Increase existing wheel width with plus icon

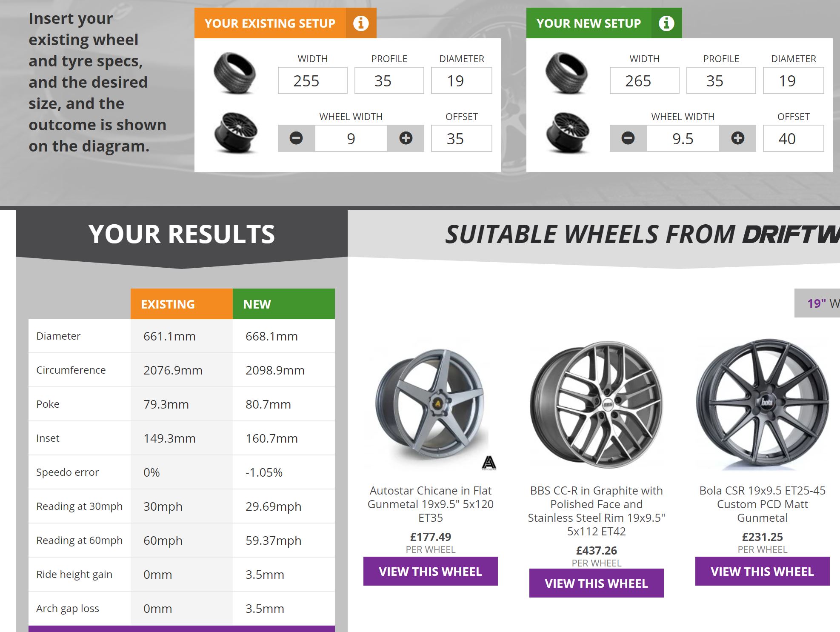tap(406, 138)
